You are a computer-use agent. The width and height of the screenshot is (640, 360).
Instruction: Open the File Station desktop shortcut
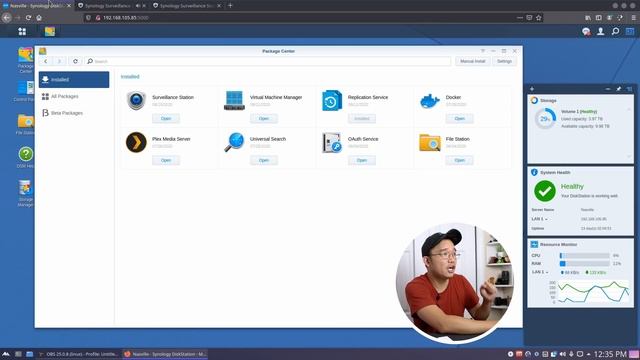click(x=25, y=124)
